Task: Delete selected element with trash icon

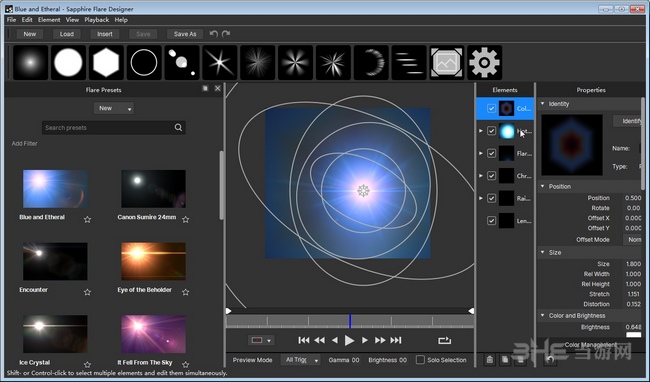Action: [490, 360]
